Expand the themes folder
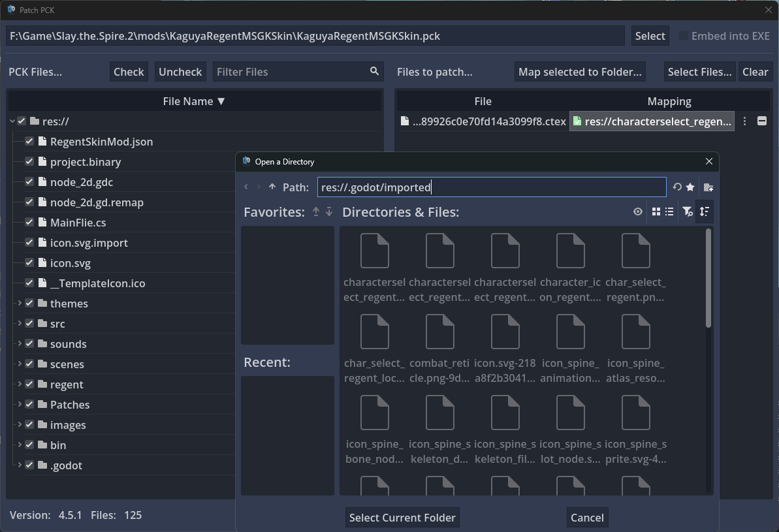Image resolution: width=779 pixels, height=532 pixels. click(20, 304)
